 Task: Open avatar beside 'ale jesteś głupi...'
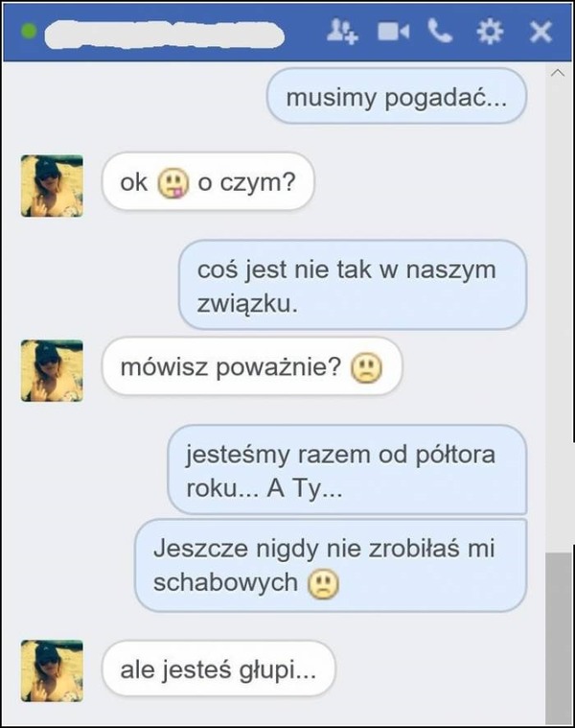click(x=52, y=670)
